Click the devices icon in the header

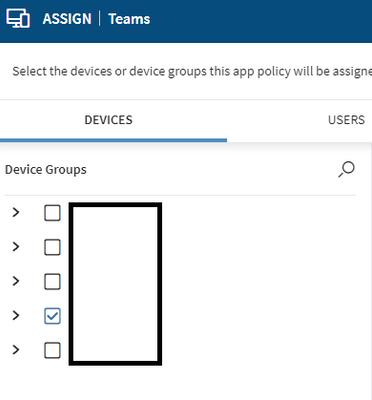click(x=18, y=19)
